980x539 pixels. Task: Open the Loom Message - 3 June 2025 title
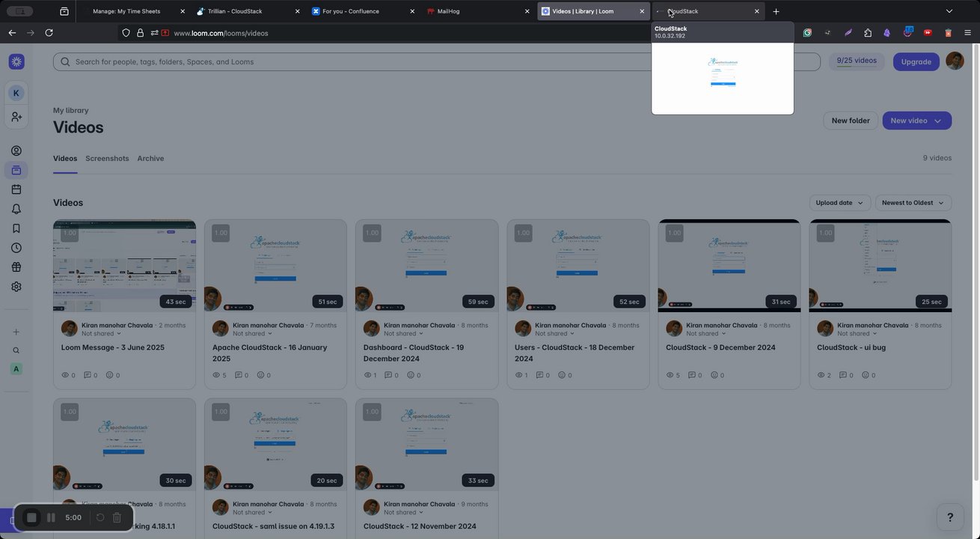pyautogui.click(x=113, y=347)
